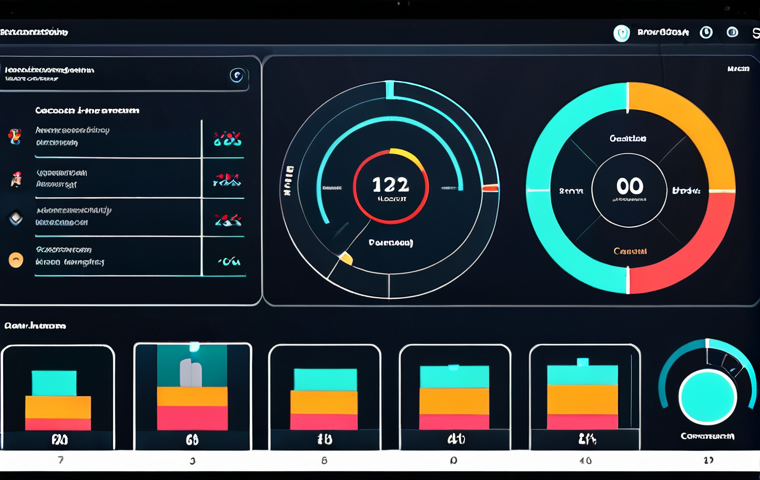This screenshot has height=480, width=760.
Task: Click the list heading above the first row
Action: tap(87, 111)
